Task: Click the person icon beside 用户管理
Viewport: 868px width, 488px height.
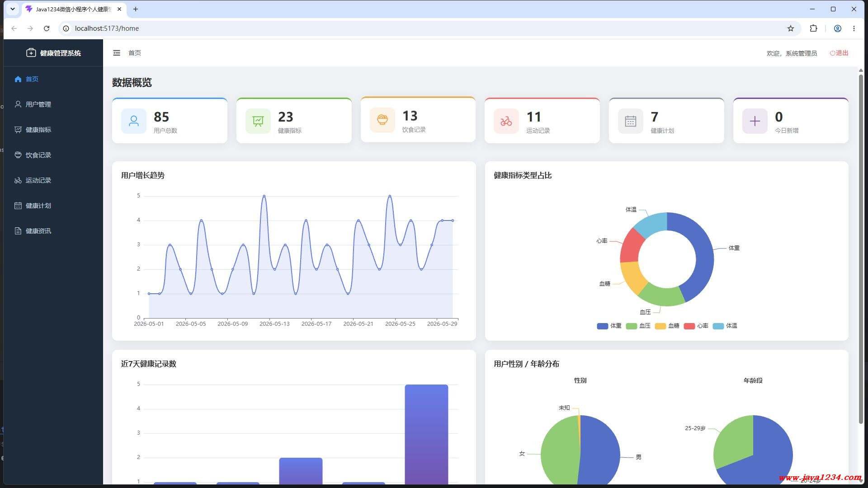Action: point(18,104)
